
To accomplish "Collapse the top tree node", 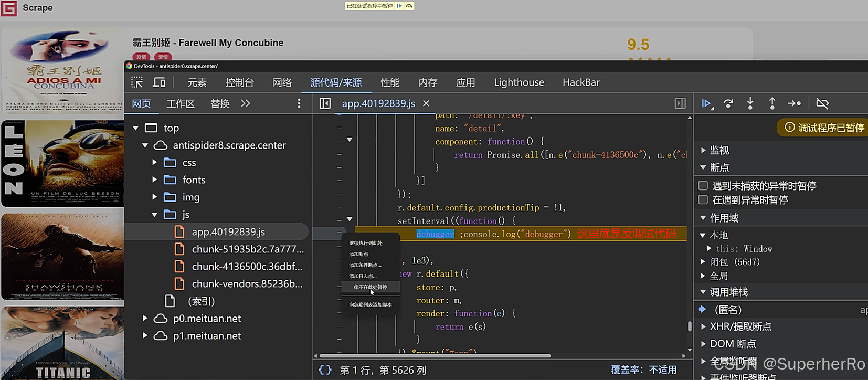I will [136, 128].
